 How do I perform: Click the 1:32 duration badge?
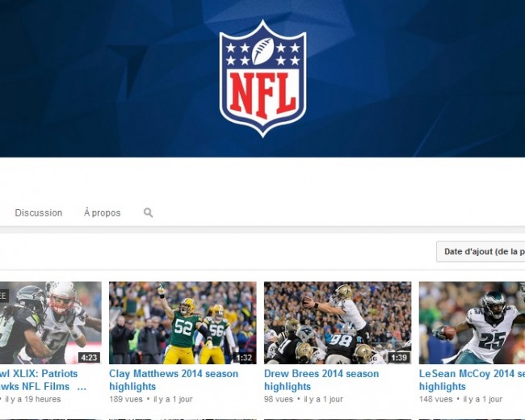pyautogui.click(x=244, y=358)
